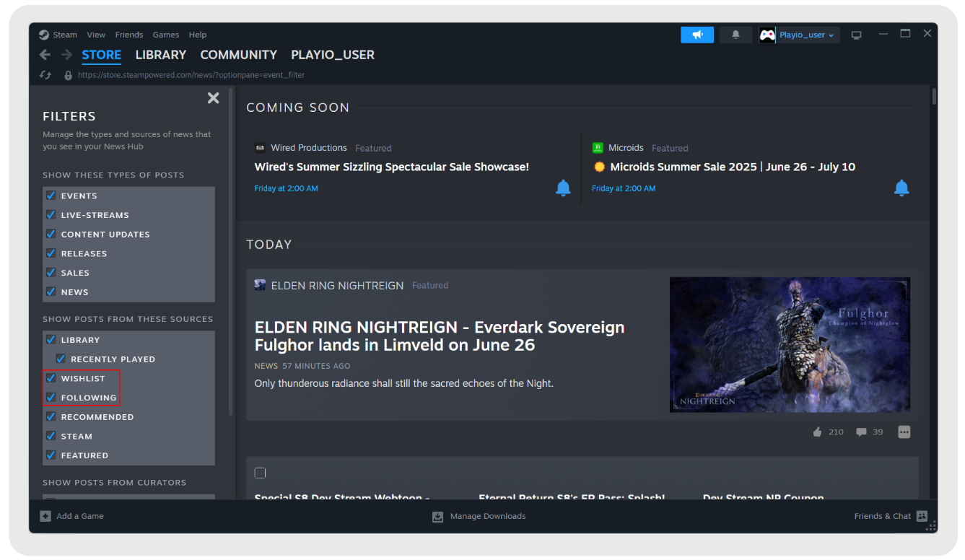
Task: Open Microids Summer Sale 2025 event
Action: [x=733, y=167]
